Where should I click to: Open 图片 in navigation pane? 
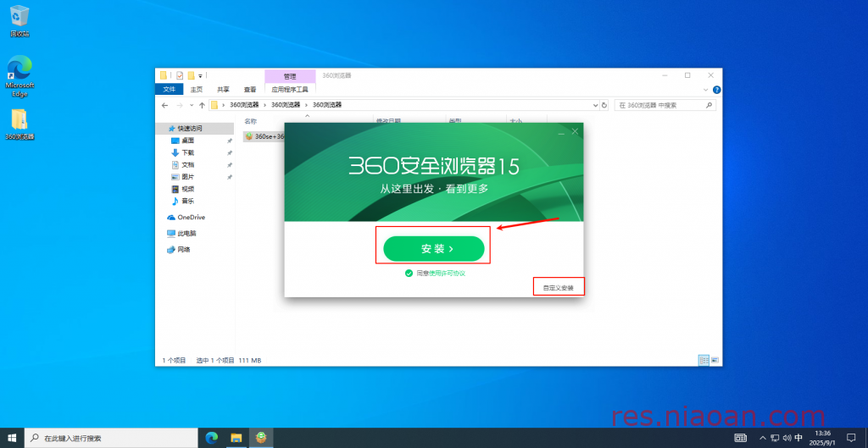[x=187, y=177]
